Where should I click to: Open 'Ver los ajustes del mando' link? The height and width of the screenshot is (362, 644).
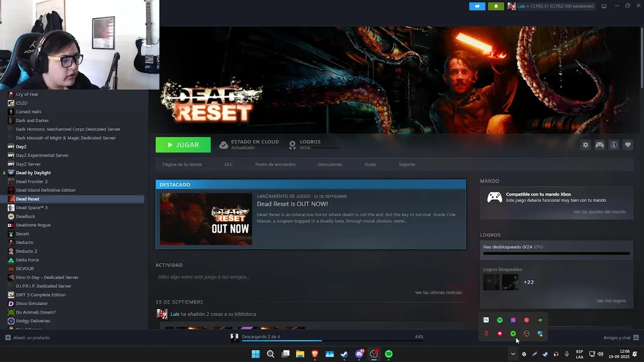[600, 212]
